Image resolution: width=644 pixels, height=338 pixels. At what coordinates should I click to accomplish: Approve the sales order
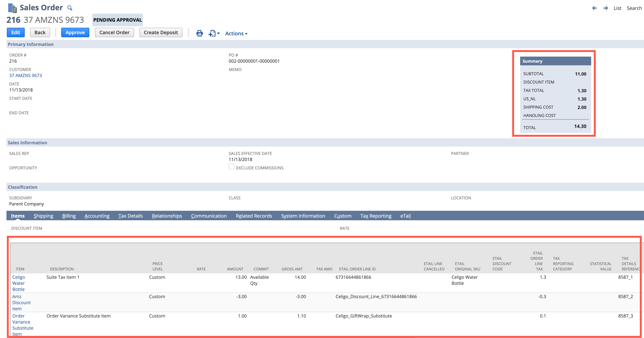point(75,32)
